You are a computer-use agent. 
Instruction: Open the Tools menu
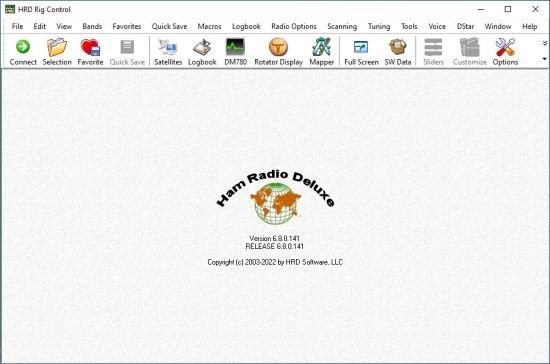click(409, 26)
